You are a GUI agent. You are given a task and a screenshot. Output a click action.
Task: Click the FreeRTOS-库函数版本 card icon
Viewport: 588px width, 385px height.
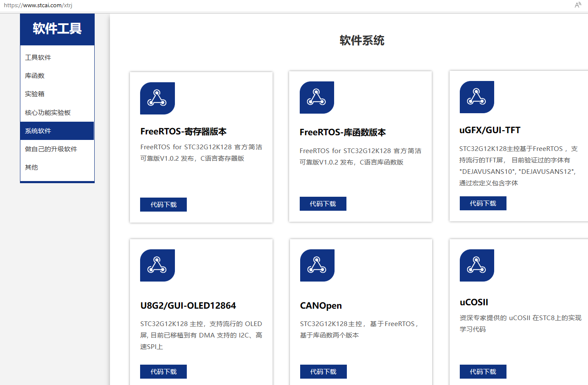317,98
